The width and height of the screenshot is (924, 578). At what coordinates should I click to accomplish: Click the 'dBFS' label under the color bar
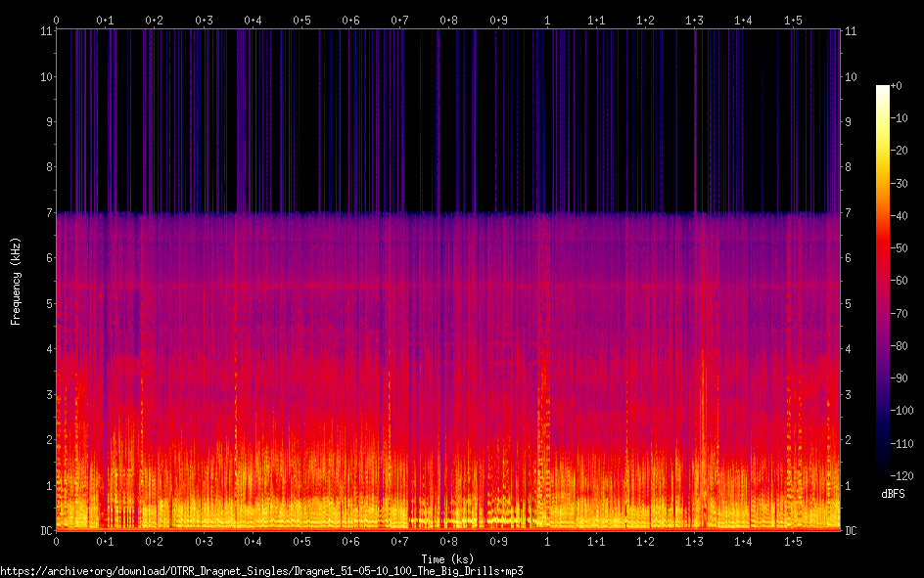click(894, 494)
